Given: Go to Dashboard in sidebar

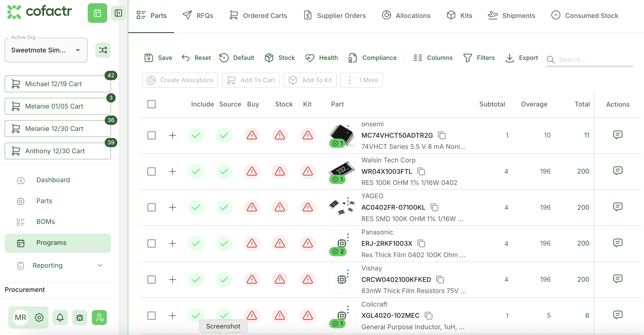Looking at the screenshot, I should click(x=53, y=180).
